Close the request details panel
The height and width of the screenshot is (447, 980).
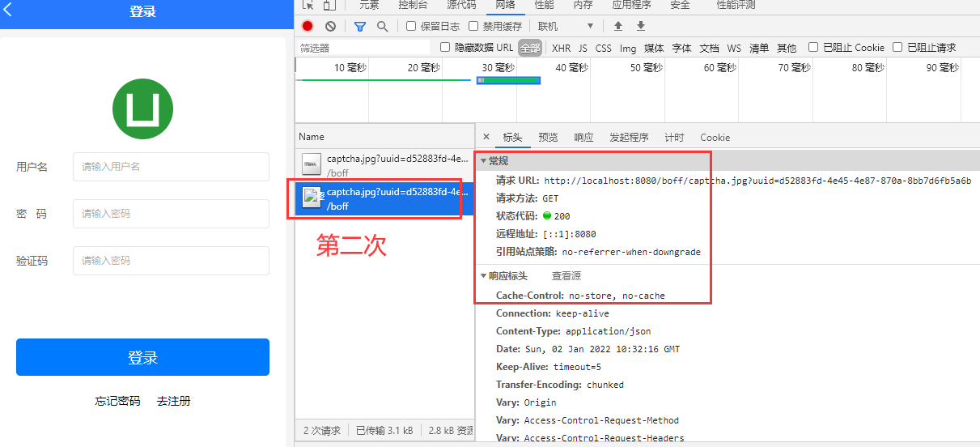[x=486, y=137]
